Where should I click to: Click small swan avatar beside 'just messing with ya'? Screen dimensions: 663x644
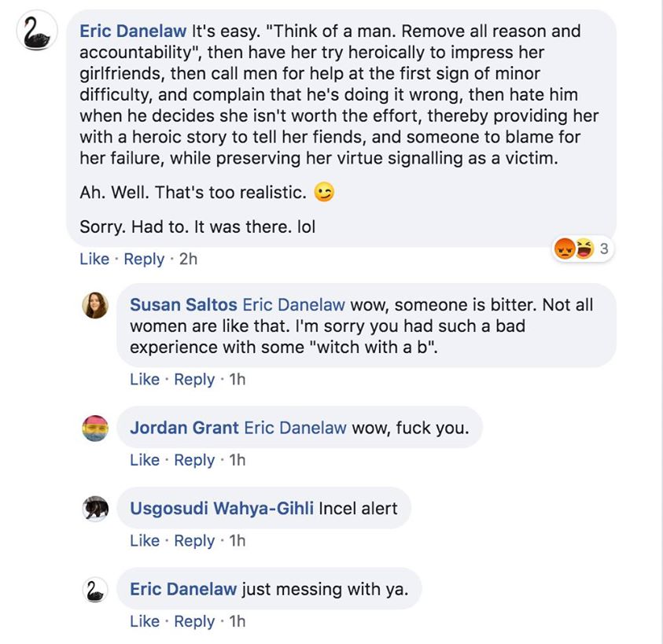click(x=95, y=590)
